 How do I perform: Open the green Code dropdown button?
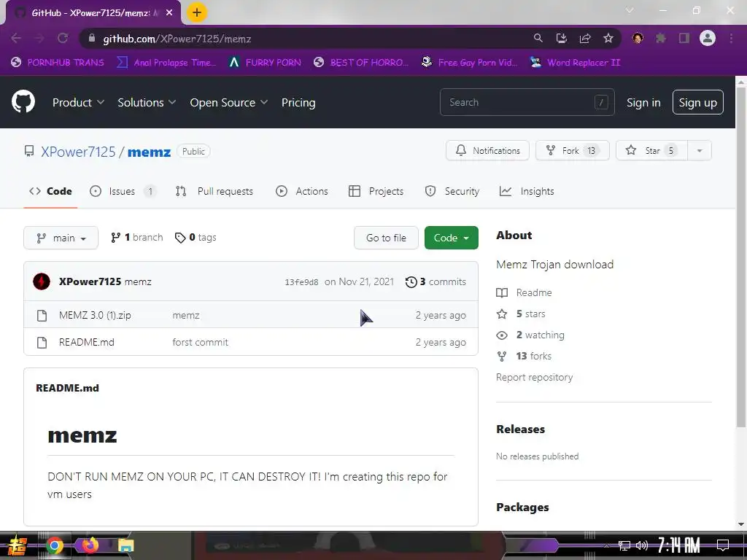tap(451, 238)
